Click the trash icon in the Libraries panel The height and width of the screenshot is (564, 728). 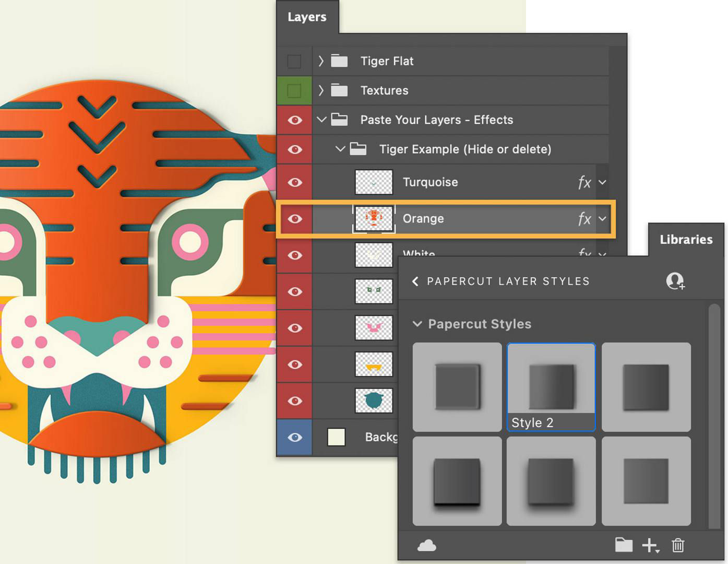tap(678, 545)
